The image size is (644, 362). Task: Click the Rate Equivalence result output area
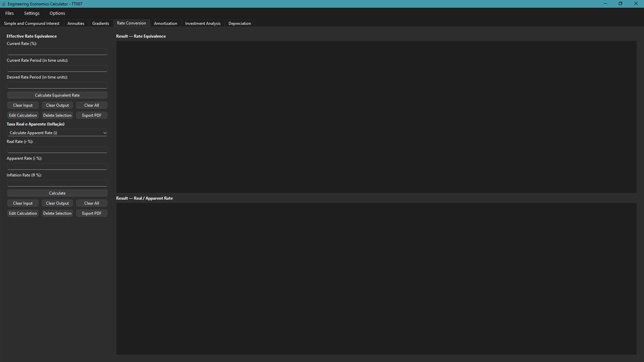click(x=376, y=117)
